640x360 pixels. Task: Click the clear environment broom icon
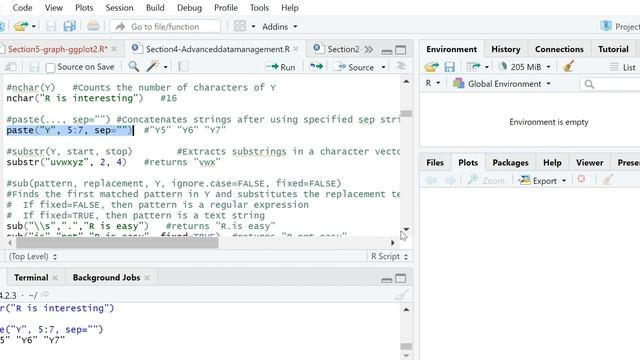[x=568, y=66]
